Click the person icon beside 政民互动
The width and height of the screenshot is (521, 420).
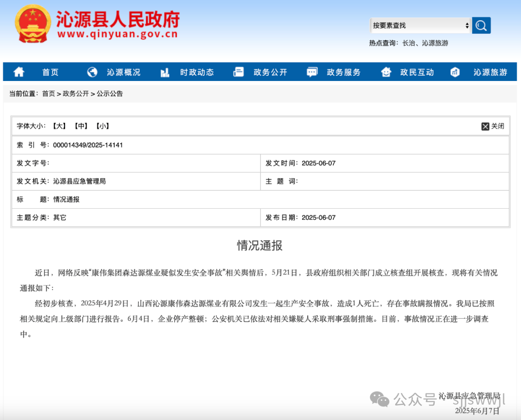(386, 72)
